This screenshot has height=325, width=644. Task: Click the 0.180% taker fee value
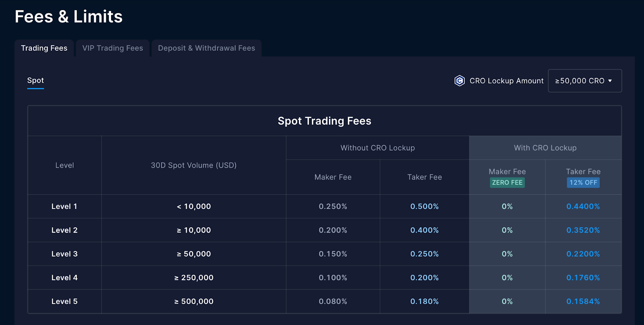pyautogui.click(x=425, y=302)
